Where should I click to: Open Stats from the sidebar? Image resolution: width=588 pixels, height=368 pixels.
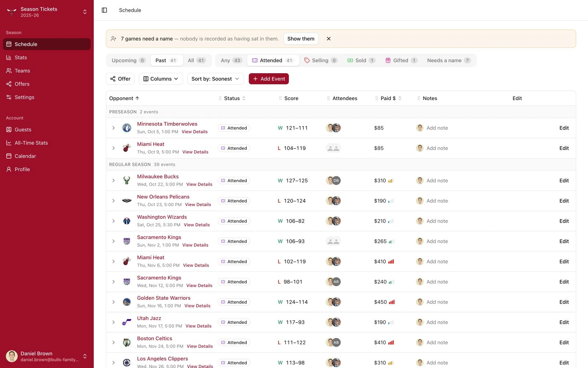point(47,57)
